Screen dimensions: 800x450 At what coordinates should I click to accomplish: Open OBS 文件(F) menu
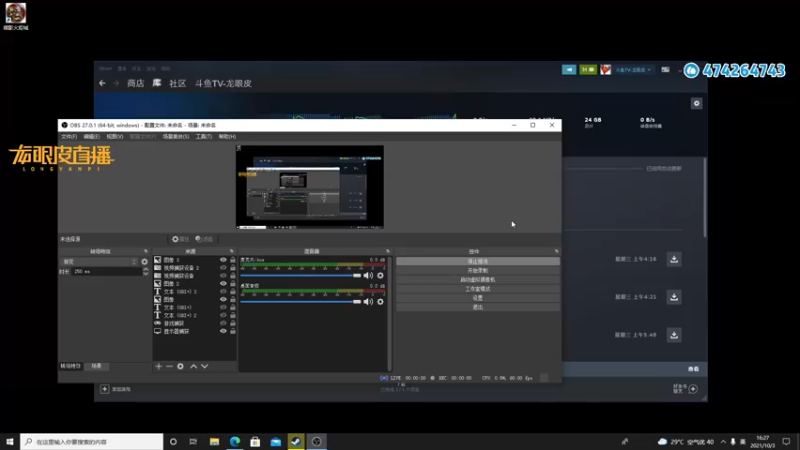[x=69, y=137]
